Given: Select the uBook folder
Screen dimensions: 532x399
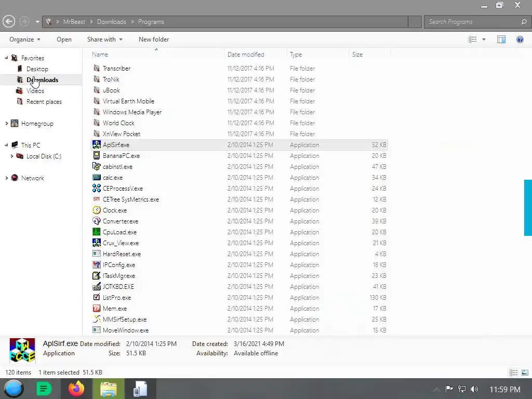Looking at the screenshot, I should [111, 90].
